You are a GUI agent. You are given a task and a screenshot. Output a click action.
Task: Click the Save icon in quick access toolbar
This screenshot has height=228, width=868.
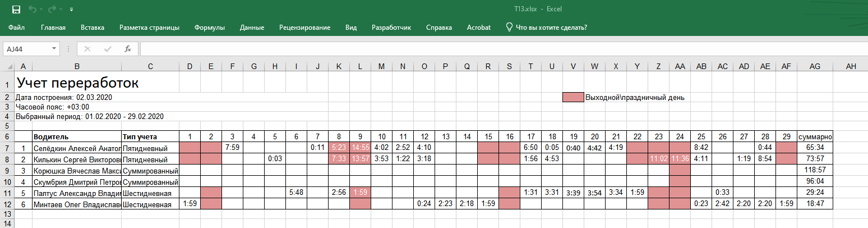point(16,10)
